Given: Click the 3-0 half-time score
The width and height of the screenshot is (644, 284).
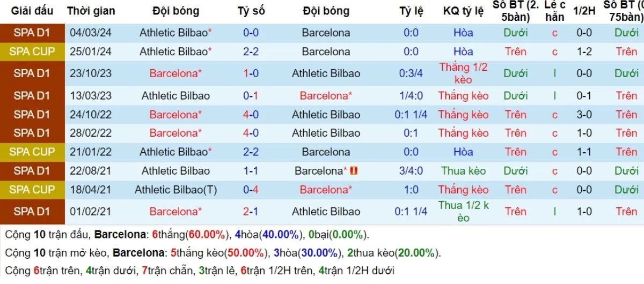Looking at the screenshot, I should 584,115.
